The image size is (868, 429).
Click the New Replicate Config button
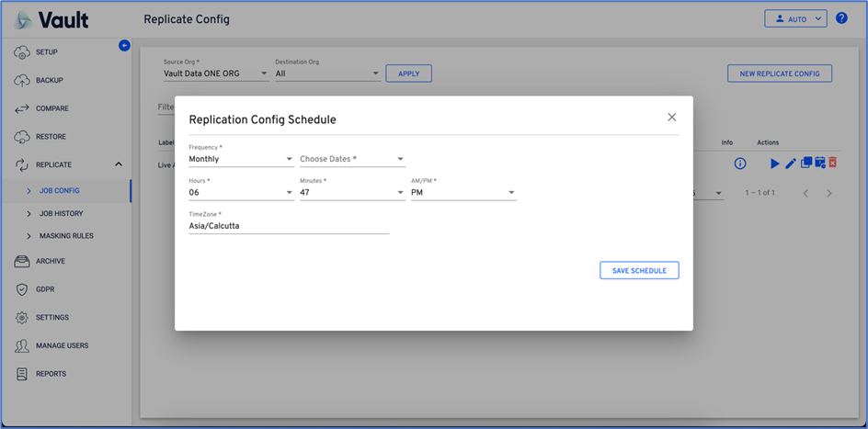779,73
